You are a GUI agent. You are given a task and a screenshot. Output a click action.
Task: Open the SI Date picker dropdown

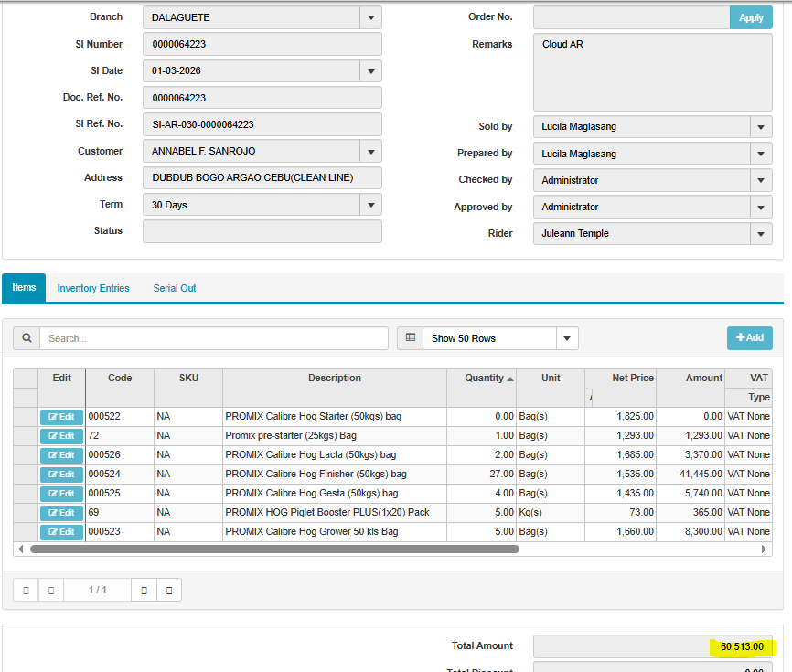(370, 71)
